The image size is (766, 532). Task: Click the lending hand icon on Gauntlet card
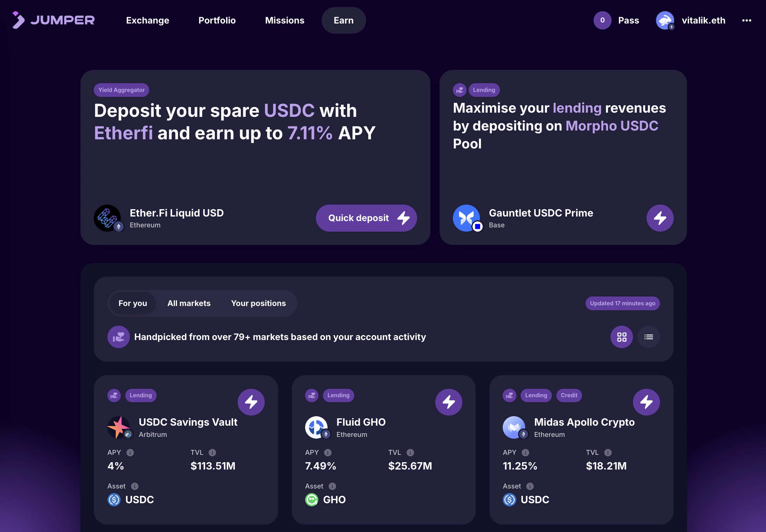tap(460, 90)
